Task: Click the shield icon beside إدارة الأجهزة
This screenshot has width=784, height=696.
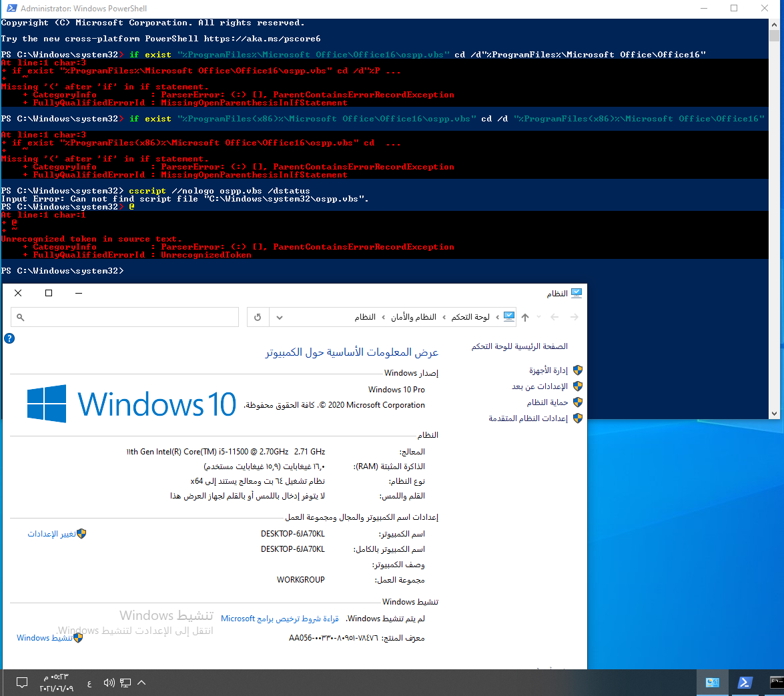Action: click(x=578, y=370)
